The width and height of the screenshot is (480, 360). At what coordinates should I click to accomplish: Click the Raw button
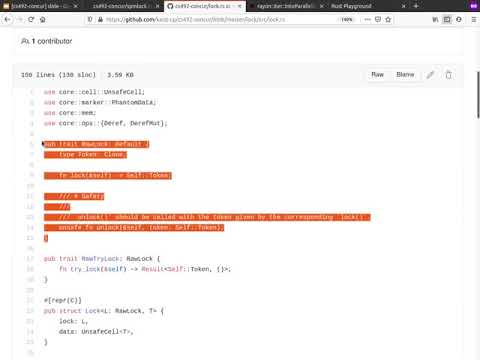377,75
